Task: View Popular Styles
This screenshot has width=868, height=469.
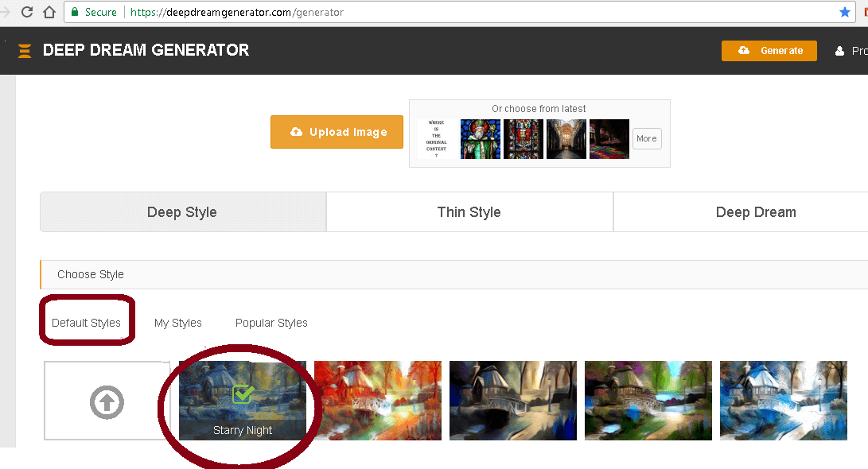Action: coord(271,323)
